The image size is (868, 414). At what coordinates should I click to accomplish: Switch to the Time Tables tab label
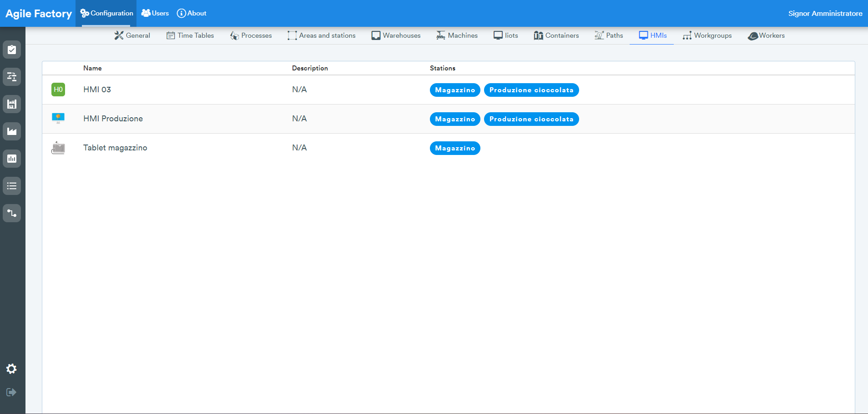tap(196, 35)
